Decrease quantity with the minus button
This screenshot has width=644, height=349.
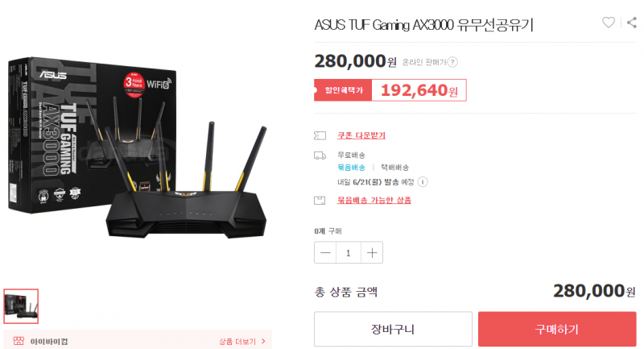(x=325, y=252)
